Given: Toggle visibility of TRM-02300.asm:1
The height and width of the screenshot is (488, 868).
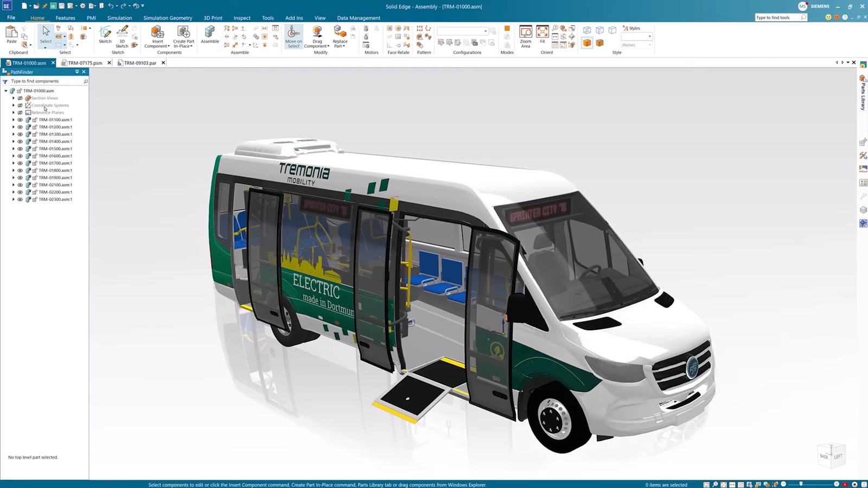Looking at the screenshot, I should click(x=20, y=200).
